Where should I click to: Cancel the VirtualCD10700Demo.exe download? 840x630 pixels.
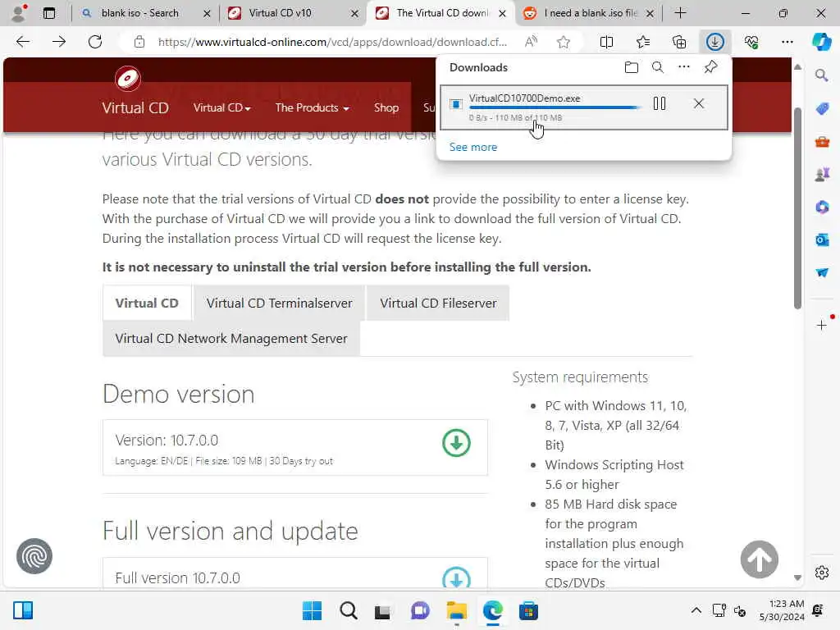[x=699, y=103]
